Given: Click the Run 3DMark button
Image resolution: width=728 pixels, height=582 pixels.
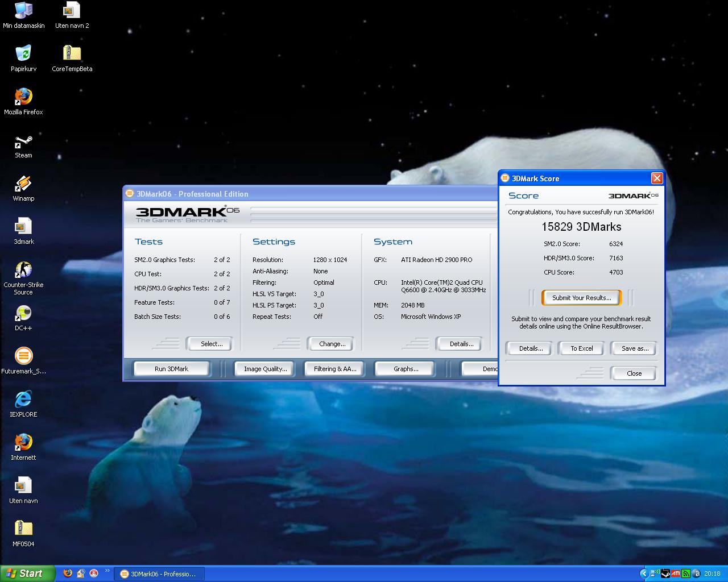Looking at the screenshot, I should point(171,369).
